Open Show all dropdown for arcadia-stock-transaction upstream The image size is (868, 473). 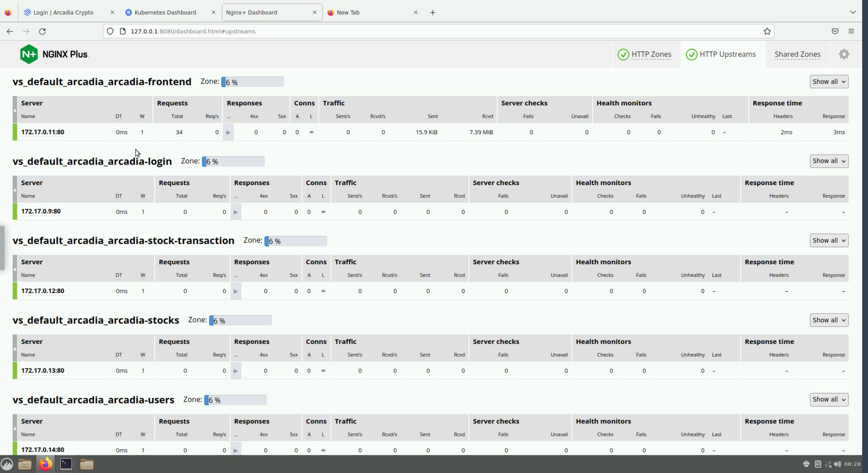click(x=829, y=240)
